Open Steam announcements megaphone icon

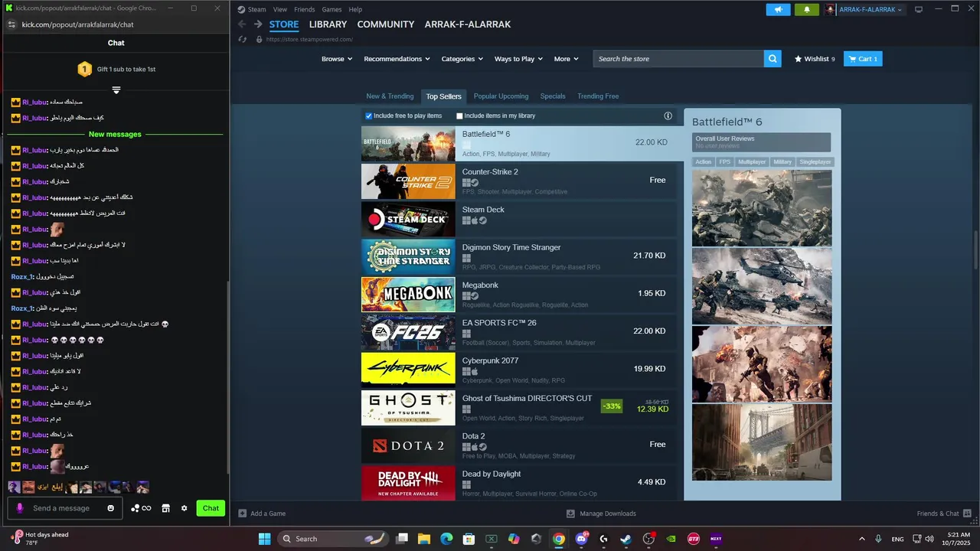point(778,10)
